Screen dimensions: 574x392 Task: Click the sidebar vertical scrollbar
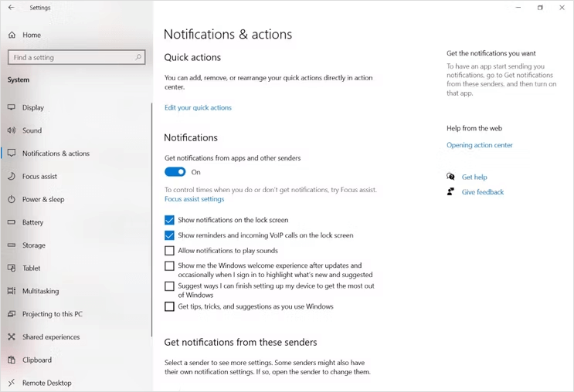[x=151, y=219]
